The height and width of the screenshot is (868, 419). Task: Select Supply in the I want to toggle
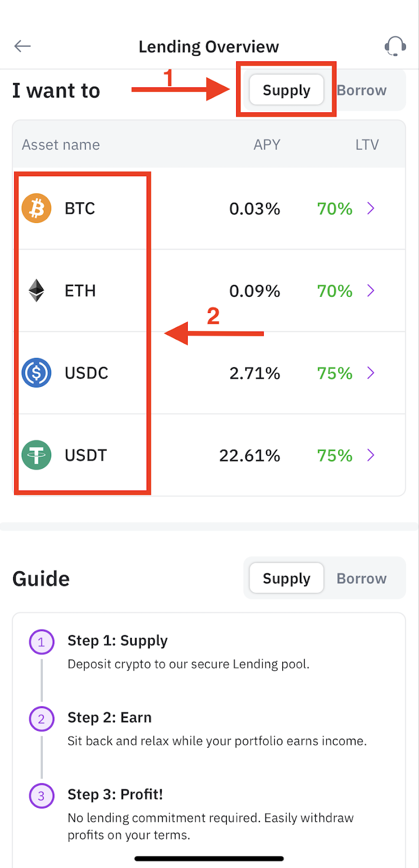[286, 90]
